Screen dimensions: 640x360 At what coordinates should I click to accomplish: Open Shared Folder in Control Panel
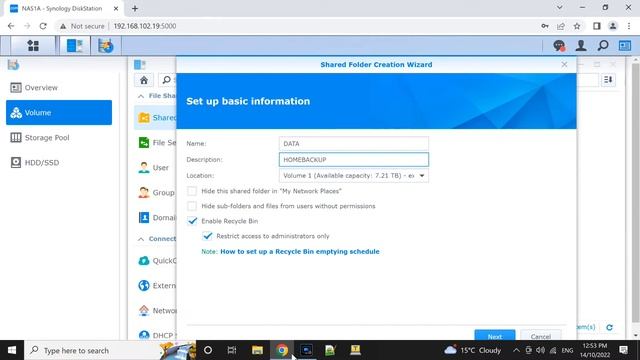[x=156, y=118]
